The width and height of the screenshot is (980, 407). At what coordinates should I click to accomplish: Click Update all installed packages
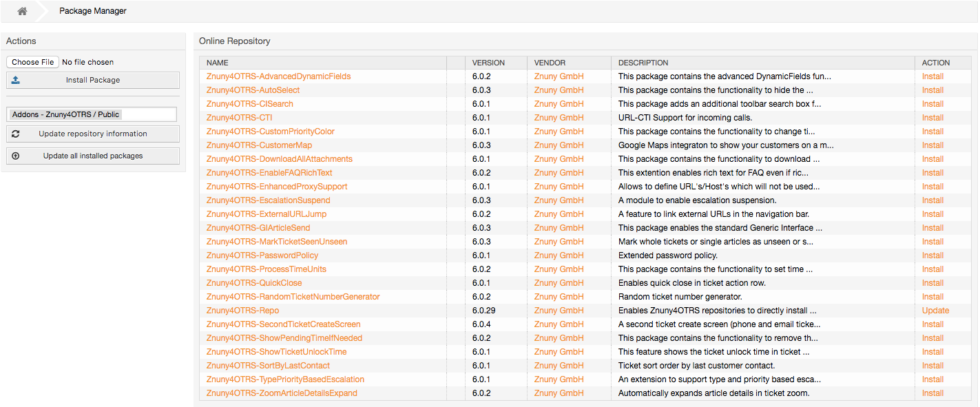pos(93,156)
